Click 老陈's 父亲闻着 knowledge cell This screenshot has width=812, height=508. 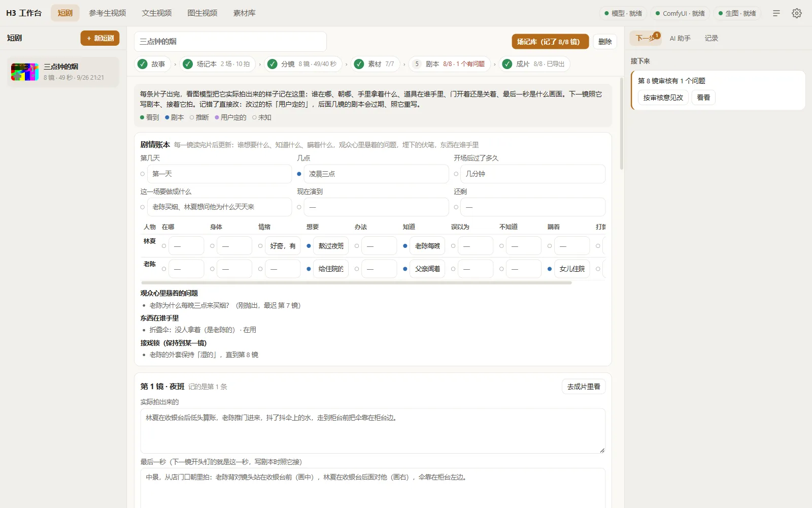[x=427, y=269]
